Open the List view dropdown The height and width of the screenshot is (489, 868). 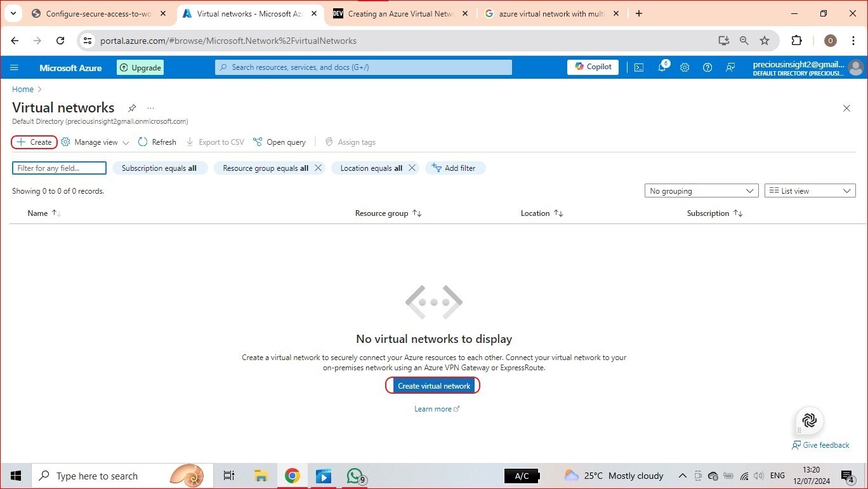tap(810, 191)
